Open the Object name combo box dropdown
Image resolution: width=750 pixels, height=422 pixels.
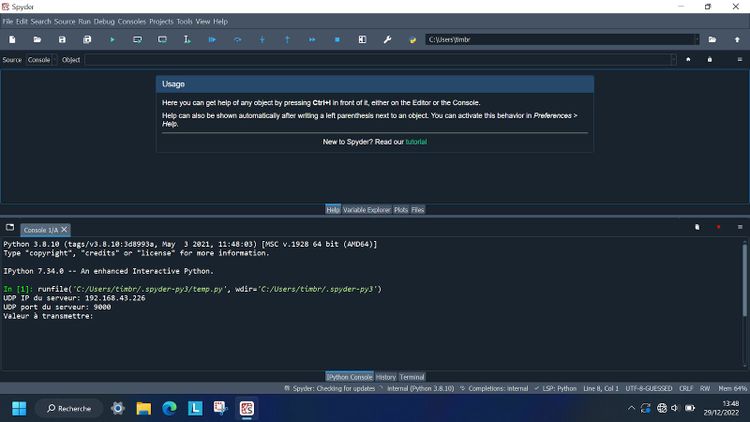point(673,60)
